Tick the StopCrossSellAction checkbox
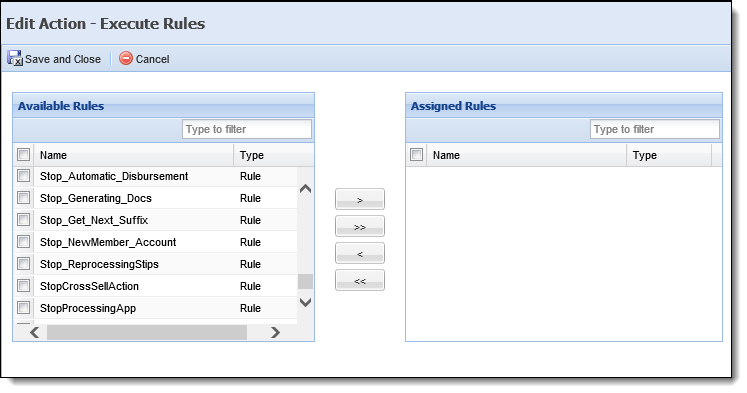Viewport: 747px width, 393px height. tap(23, 286)
